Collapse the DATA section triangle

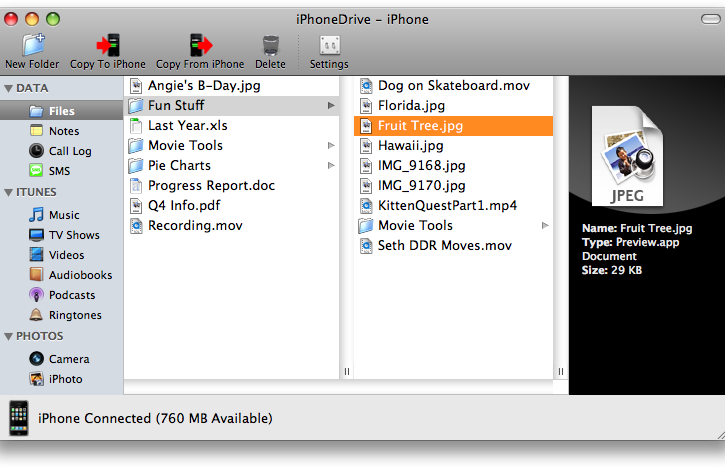pos(8,88)
